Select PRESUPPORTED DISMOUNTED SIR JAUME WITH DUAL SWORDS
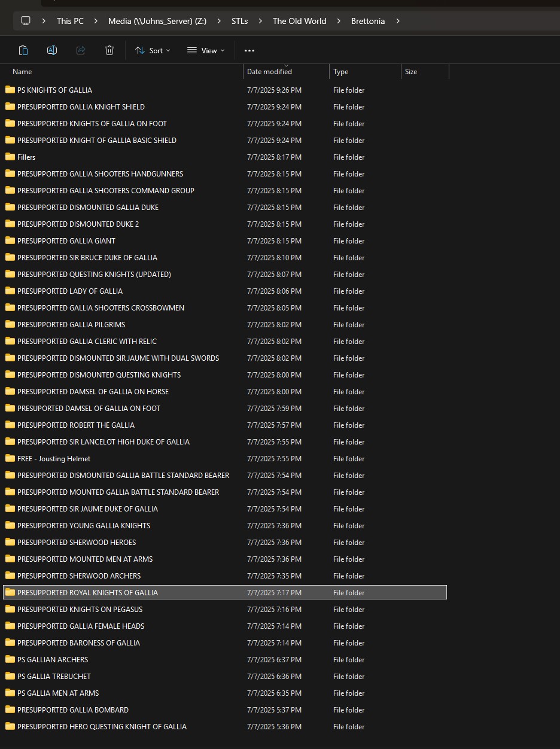The height and width of the screenshot is (749, 560). pos(118,358)
